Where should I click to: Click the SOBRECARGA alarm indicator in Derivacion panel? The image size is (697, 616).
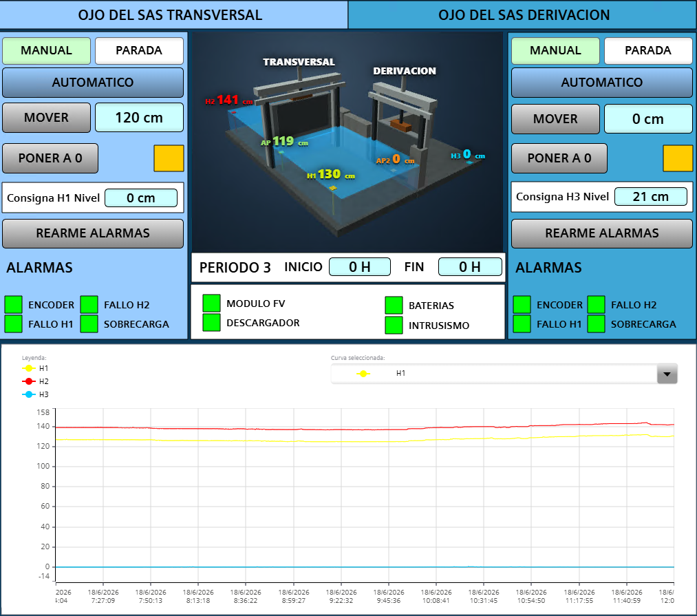[x=596, y=323]
